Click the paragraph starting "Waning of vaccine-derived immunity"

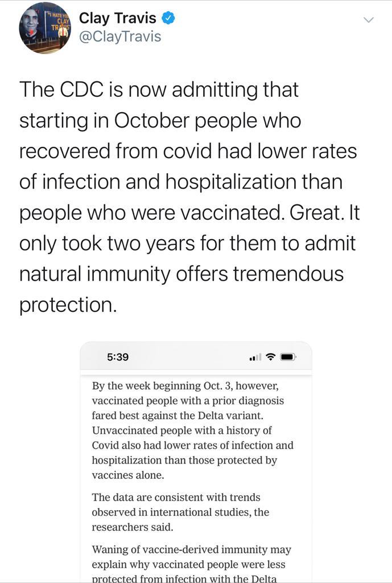point(191,564)
